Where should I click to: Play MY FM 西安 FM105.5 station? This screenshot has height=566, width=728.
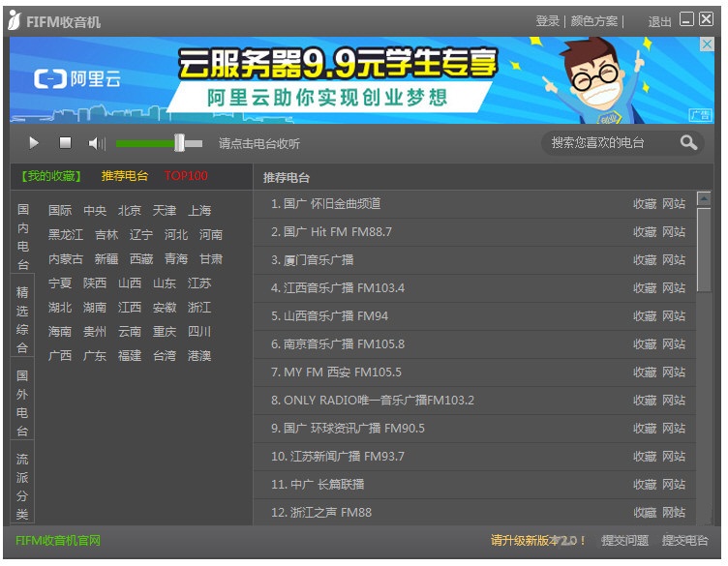click(x=337, y=372)
